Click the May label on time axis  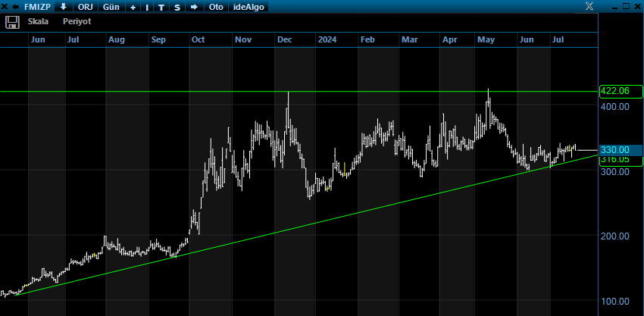486,40
